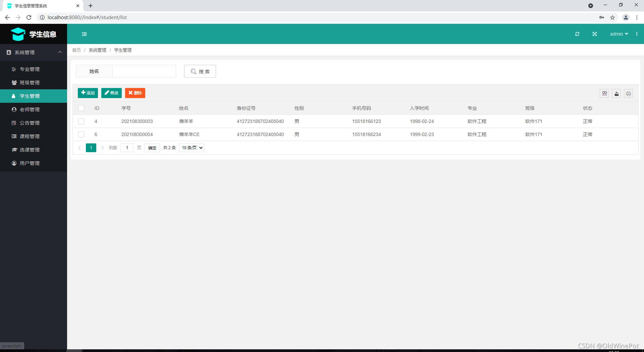The height and width of the screenshot is (352, 644).
Task: Click the 学生管理 breadcrumb text
Action: pyautogui.click(x=123, y=50)
